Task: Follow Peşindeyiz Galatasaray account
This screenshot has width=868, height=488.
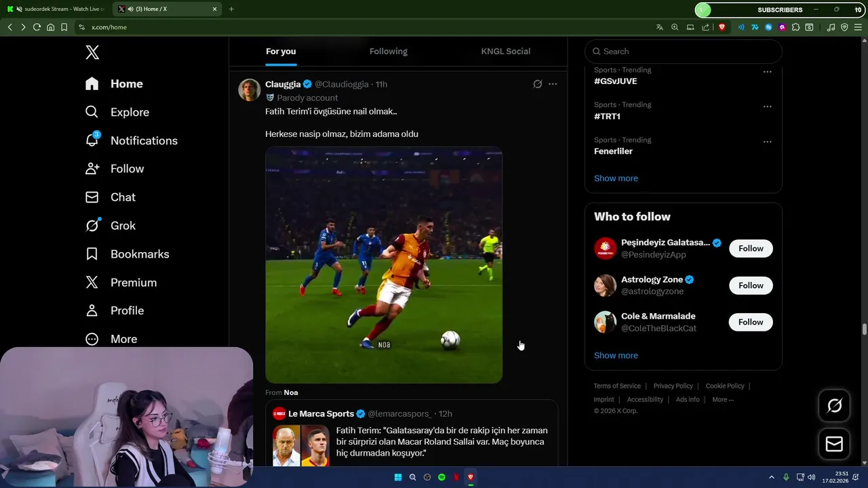Action: (751, 249)
